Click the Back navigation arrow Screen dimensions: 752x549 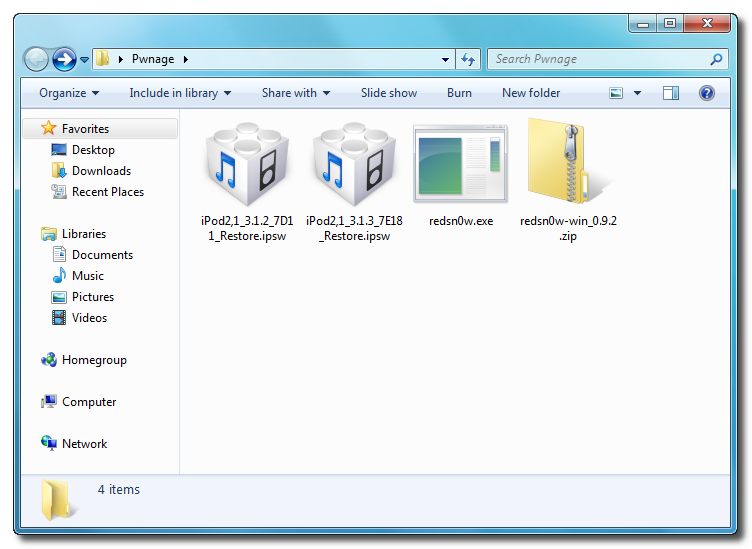tap(36, 60)
